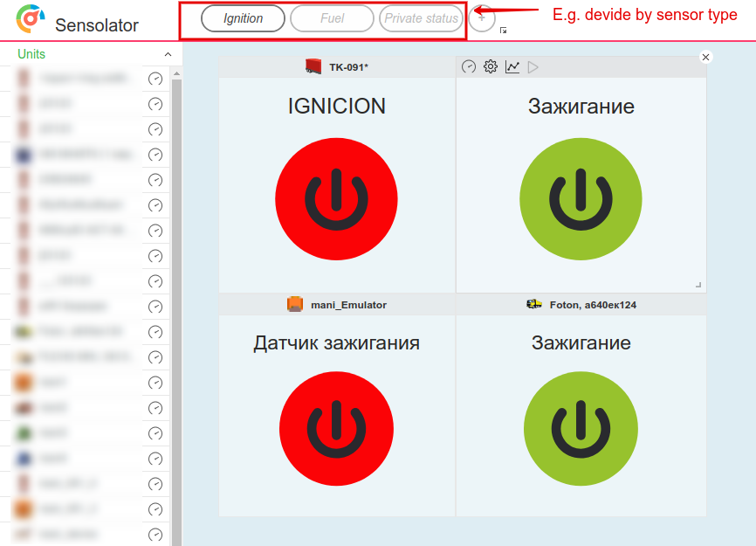Click the Units panel heading
The image size is (756, 546).
pos(31,54)
